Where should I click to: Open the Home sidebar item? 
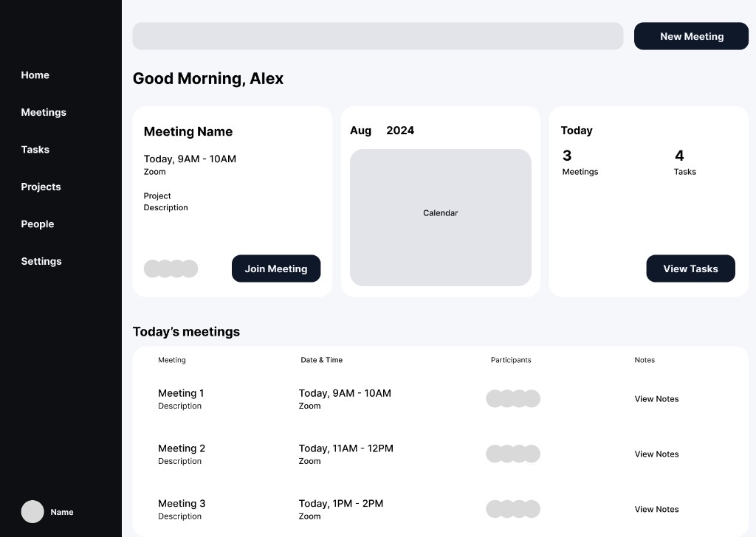[x=35, y=75]
